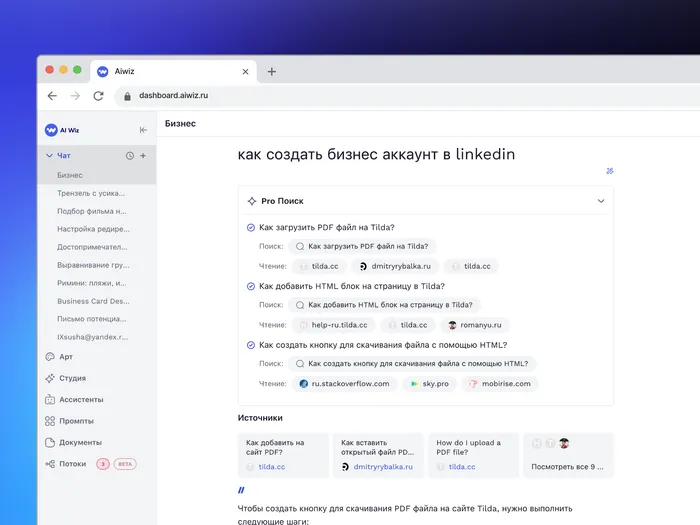The height and width of the screenshot is (525, 700).
Task: Reload the page in the browser
Action: [98, 96]
